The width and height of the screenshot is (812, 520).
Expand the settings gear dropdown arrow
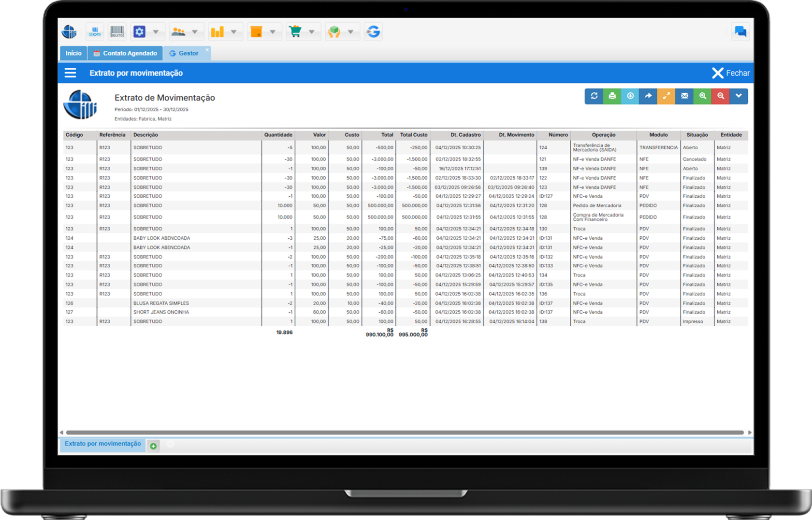click(156, 32)
